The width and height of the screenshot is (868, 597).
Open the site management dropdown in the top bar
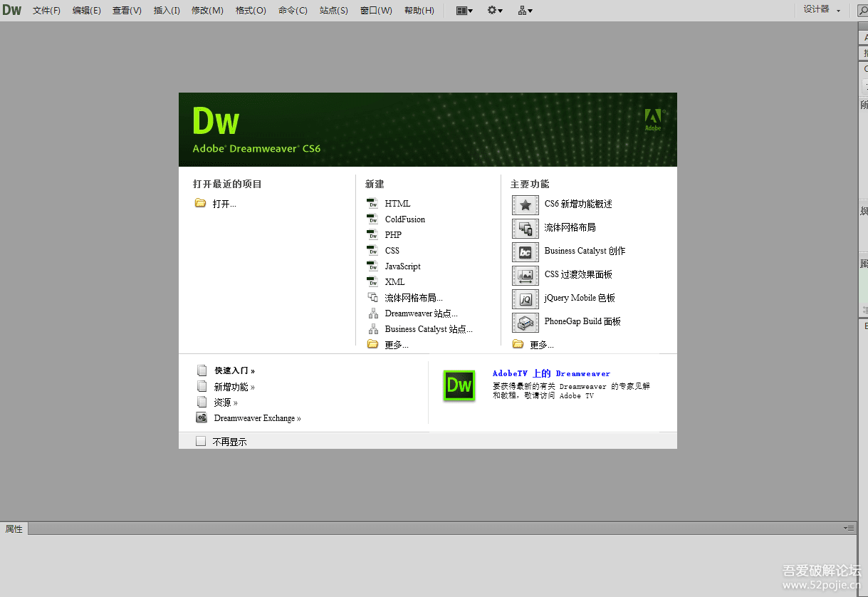point(525,11)
